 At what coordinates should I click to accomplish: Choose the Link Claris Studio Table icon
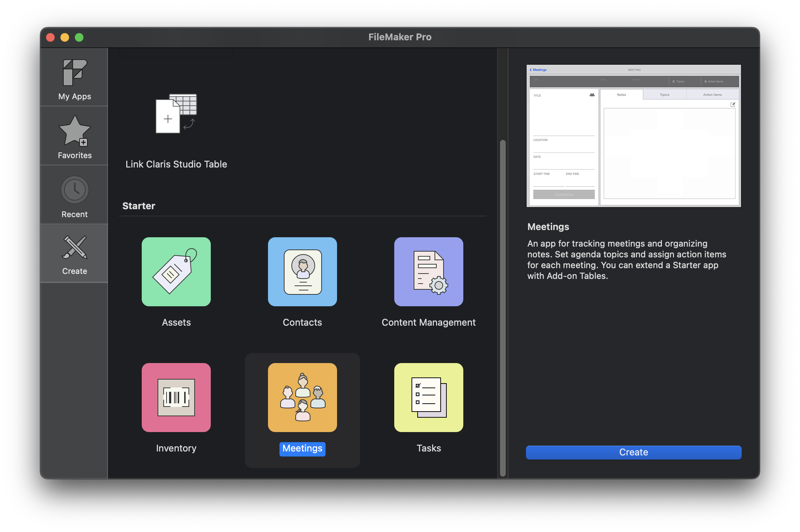point(176,113)
